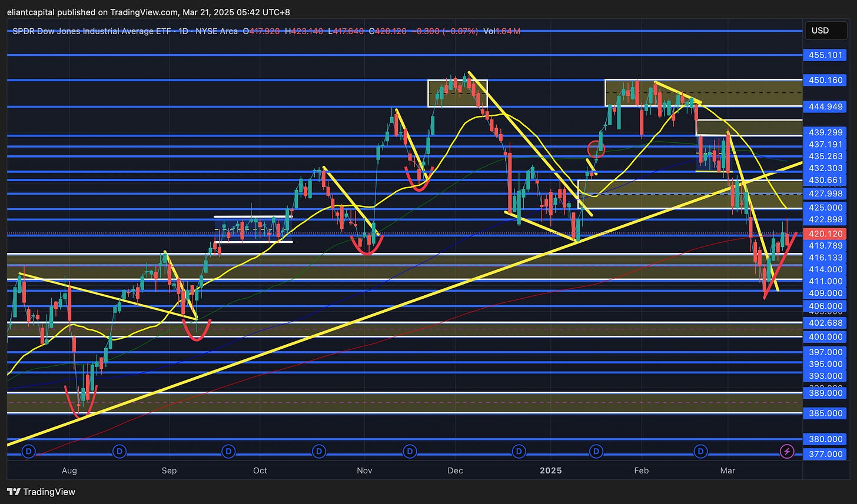857x504 pixels.
Task: Click the Vol 1.64M volume readout
Action: pyautogui.click(x=501, y=31)
